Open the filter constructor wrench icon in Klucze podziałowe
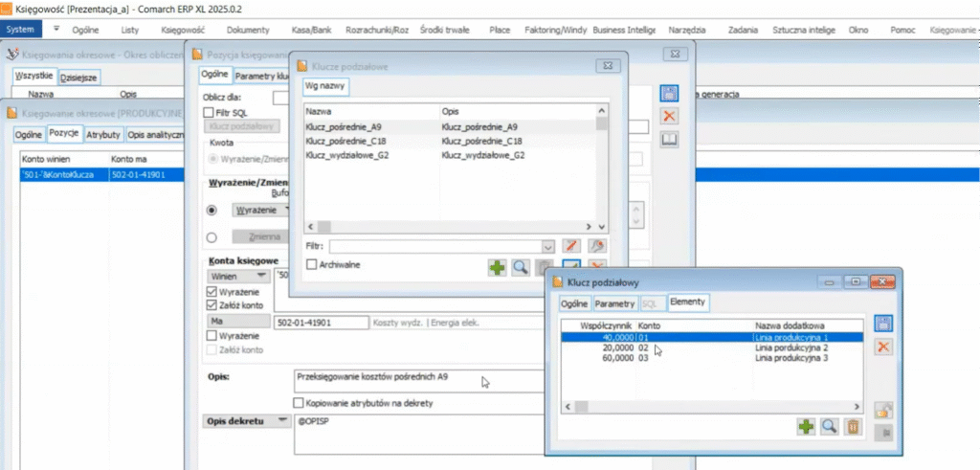Image resolution: width=980 pixels, height=470 pixels. tap(597, 246)
